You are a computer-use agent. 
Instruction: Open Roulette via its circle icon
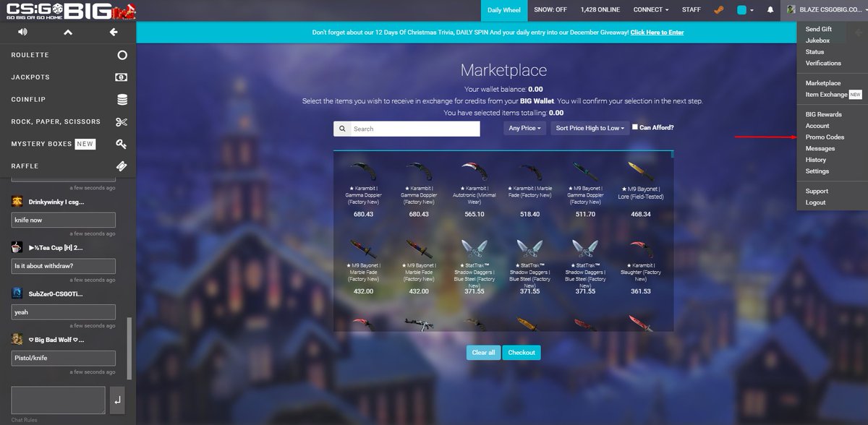point(122,55)
